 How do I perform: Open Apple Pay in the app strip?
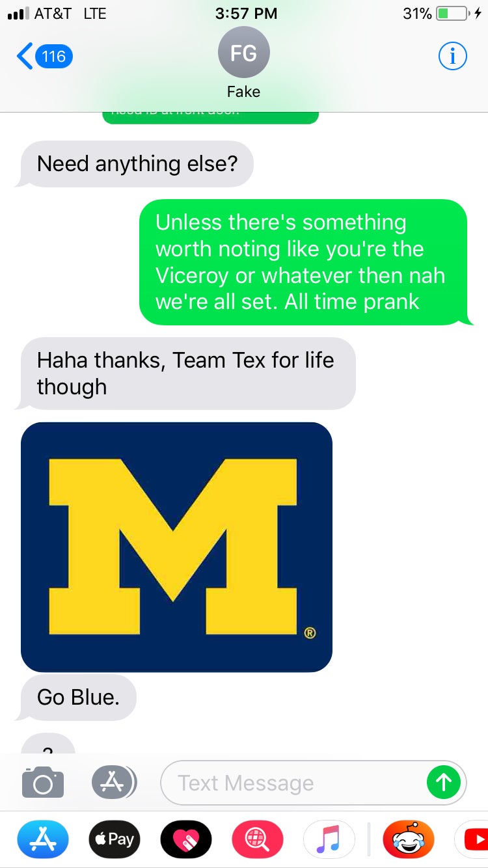pos(115,839)
